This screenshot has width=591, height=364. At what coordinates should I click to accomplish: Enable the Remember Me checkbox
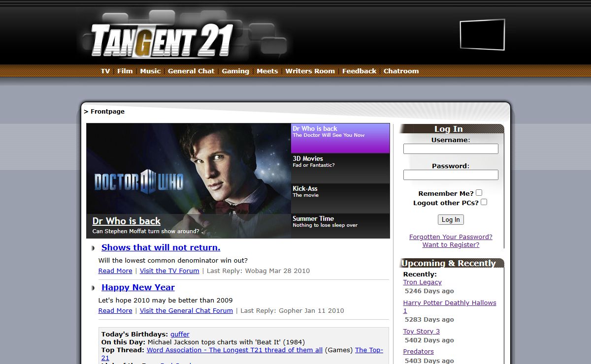pos(479,193)
